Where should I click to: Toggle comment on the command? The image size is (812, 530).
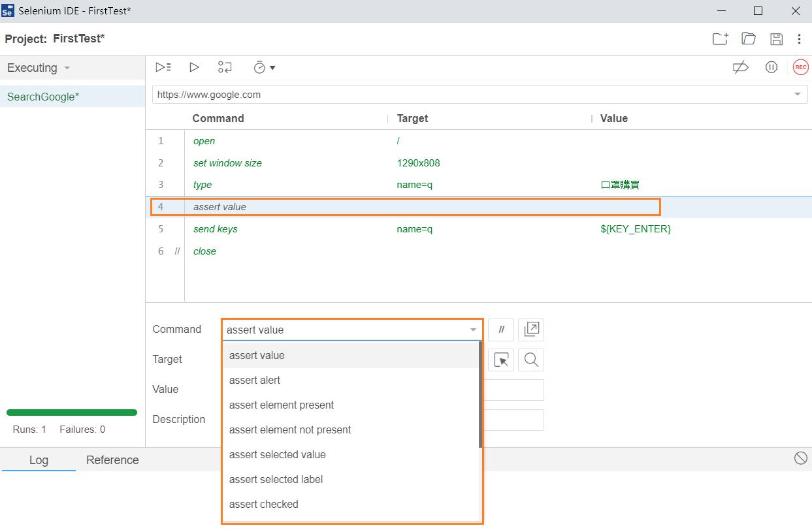click(501, 330)
